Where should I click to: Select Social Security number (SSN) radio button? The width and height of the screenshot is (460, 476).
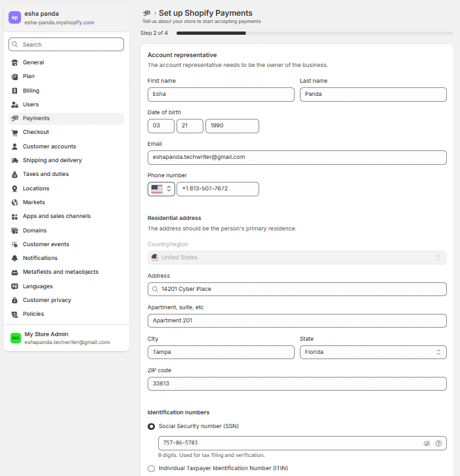pos(151,427)
